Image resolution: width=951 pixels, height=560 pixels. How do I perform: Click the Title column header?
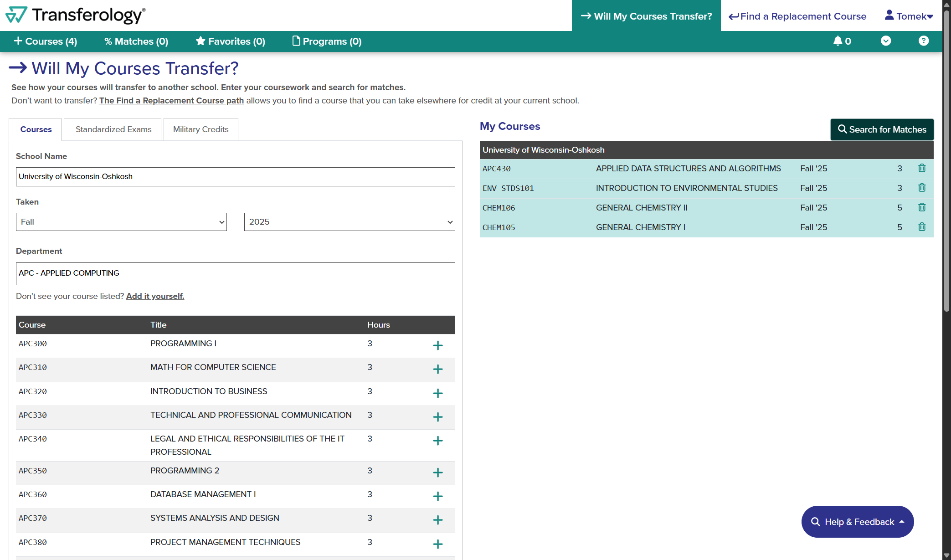pos(159,325)
